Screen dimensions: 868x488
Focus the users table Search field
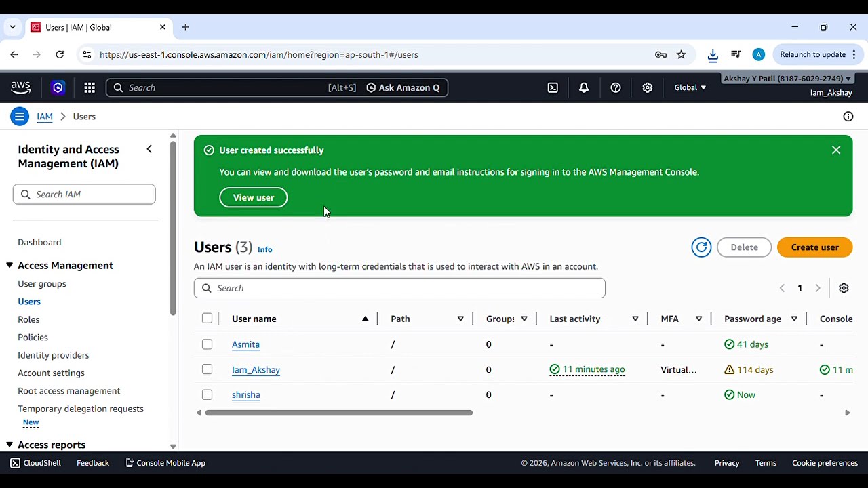(399, 288)
